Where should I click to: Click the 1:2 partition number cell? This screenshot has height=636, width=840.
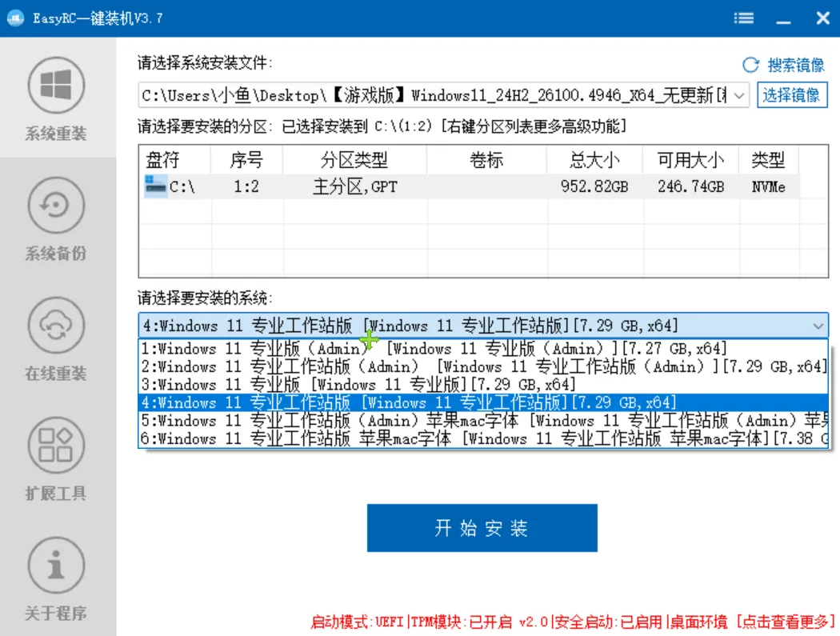(x=246, y=186)
